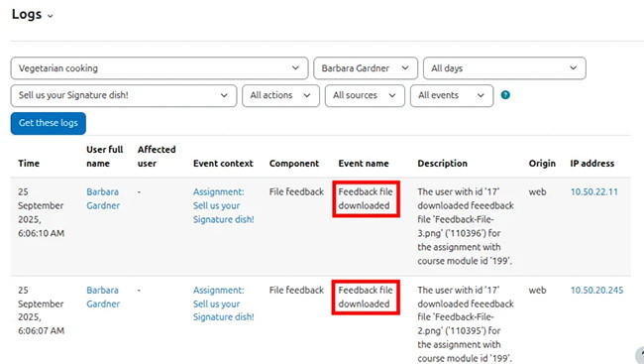
Task: Open the Sell us your Signature dish! activity dropdown
Action: (124, 95)
